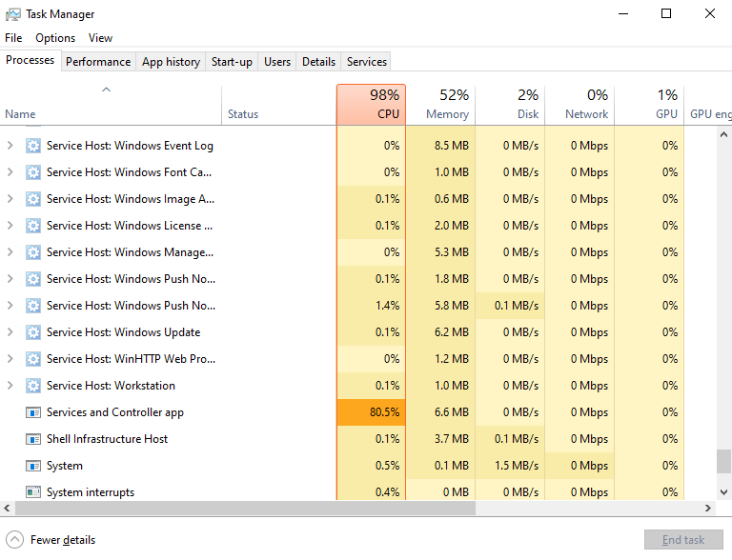Switch to the App history tab
Viewport: 732px width, 560px height.
click(171, 62)
